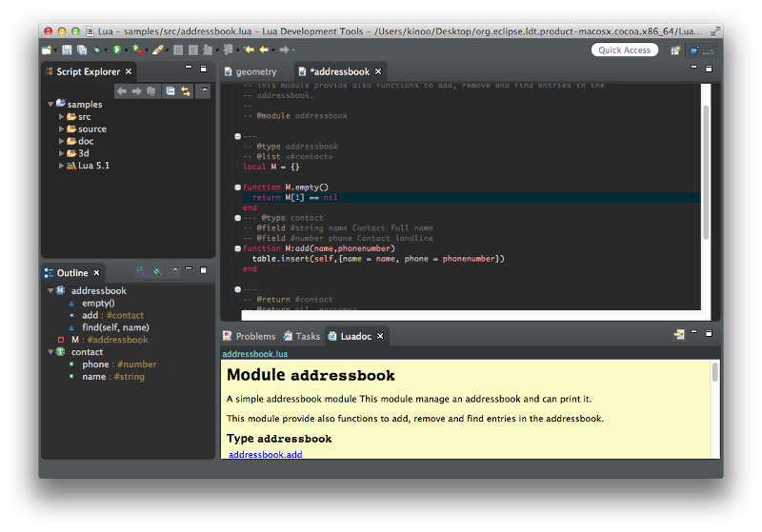
Task: Expand the src folder
Action: pos(61,116)
